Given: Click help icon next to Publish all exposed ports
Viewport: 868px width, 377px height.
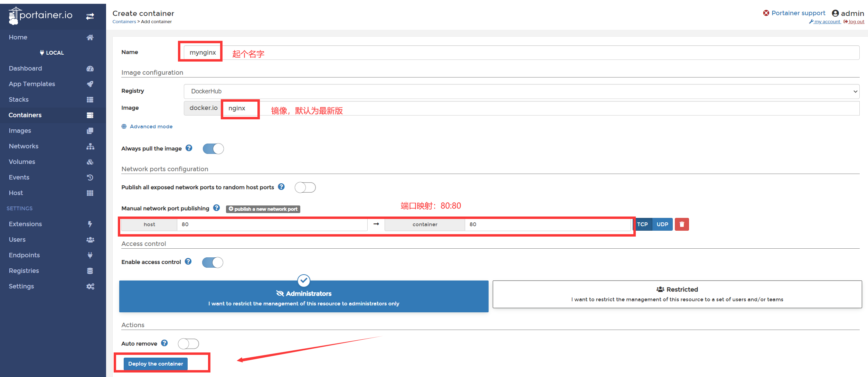Looking at the screenshot, I should point(281,187).
